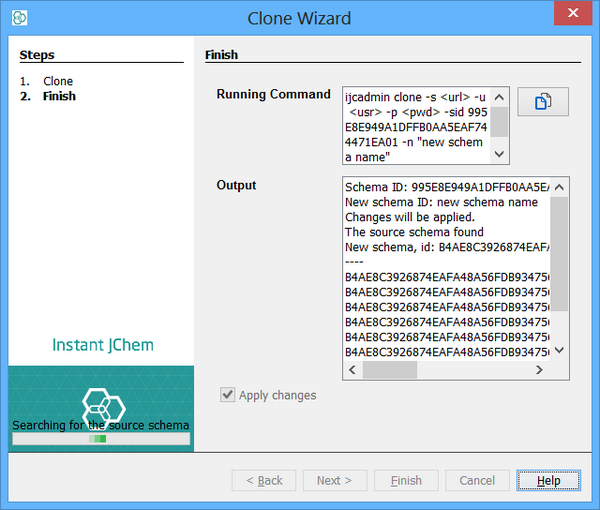
Task: Toggle the Apply changes checkbox
Action: tap(229, 395)
